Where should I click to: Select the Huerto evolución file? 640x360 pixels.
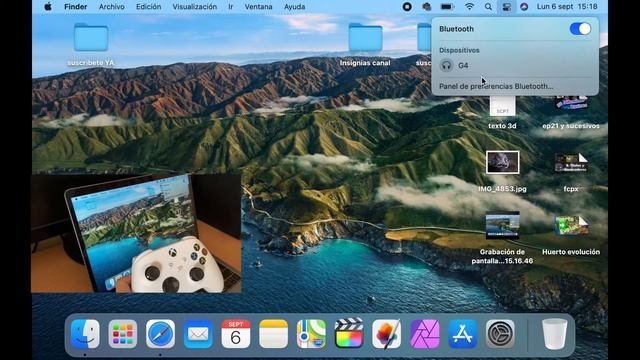click(x=571, y=226)
